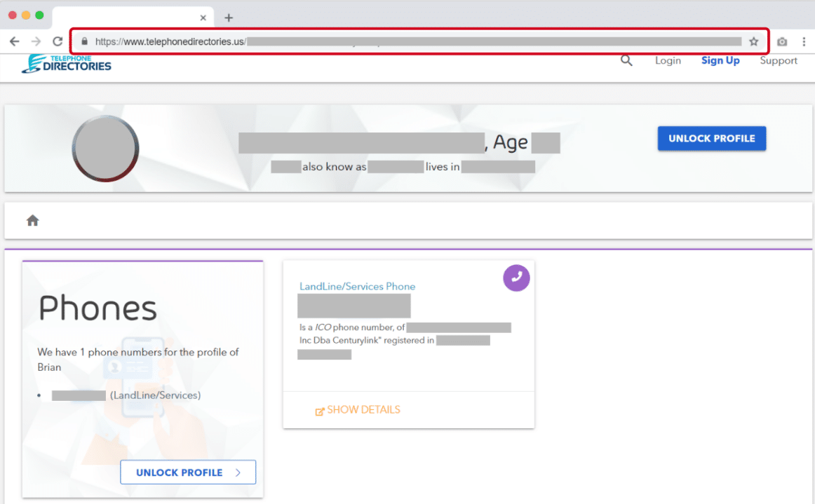The width and height of the screenshot is (815, 504).
Task: Click the Telephone Directories logo
Action: (66, 63)
